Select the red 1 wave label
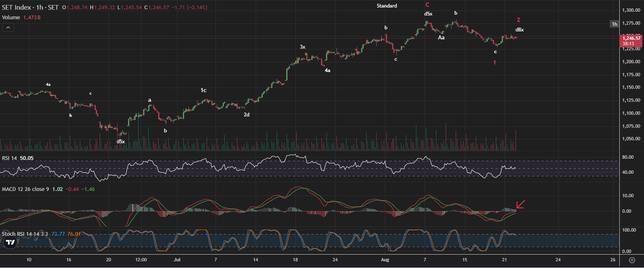The height and width of the screenshot is (268, 644). tap(495, 62)
